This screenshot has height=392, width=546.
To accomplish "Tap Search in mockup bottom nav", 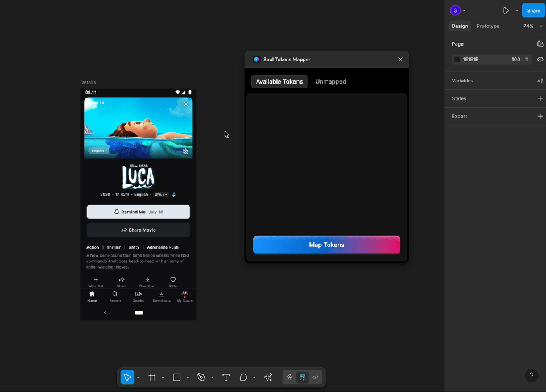I will tap(115, 296).
